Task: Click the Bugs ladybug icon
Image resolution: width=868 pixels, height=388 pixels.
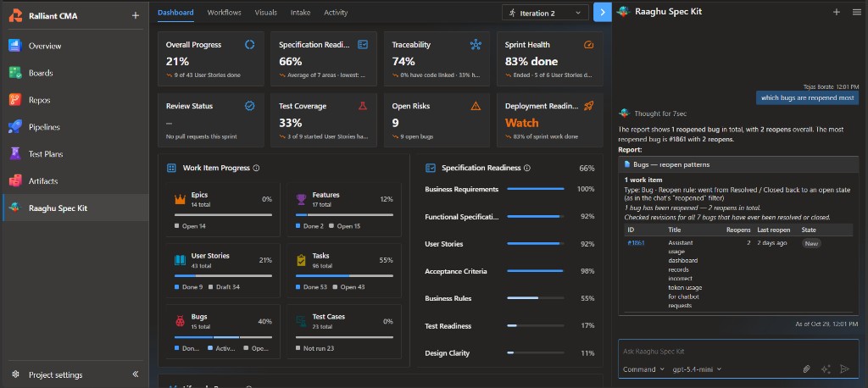Action: (x=180, y=321)
